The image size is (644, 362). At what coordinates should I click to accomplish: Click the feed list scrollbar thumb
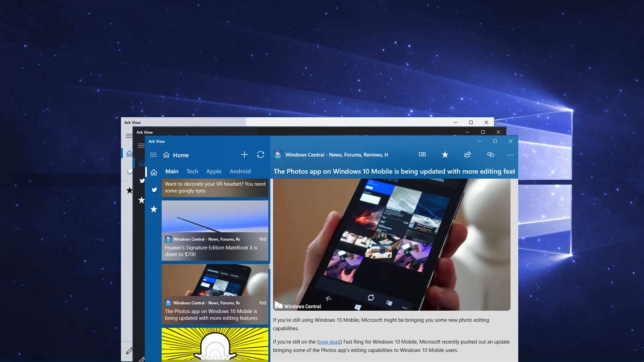coord(269,266)
